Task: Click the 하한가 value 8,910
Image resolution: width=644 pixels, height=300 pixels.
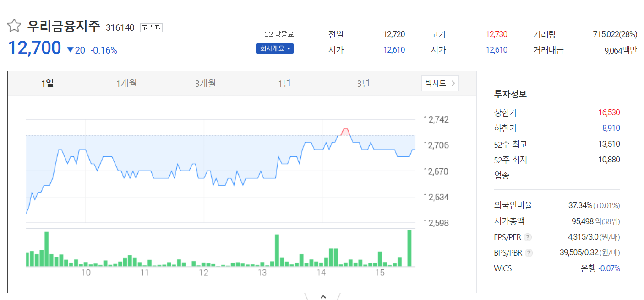Action: 611,128
